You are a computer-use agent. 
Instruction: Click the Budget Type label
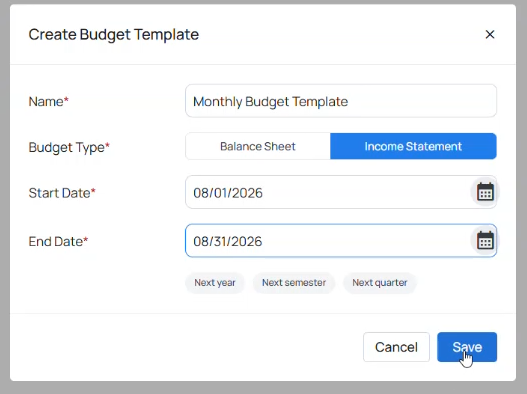coord(69,147)
